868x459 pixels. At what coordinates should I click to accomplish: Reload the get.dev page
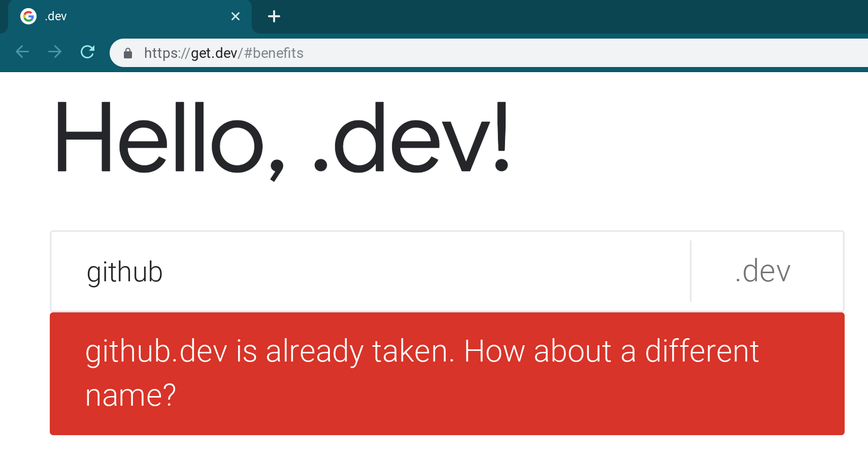pyautogui.click(x=88, y=52)
